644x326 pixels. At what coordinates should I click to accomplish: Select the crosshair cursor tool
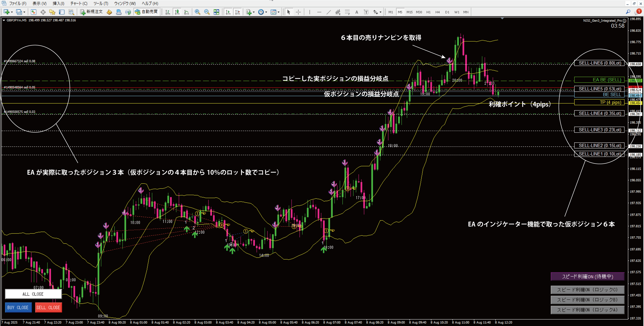click(298, 12)
